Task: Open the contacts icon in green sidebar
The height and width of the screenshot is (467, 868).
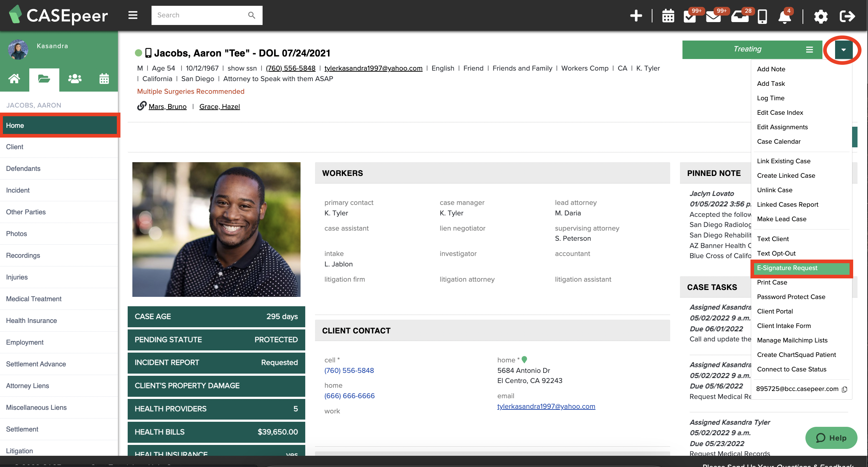Action: click(74, 79)
